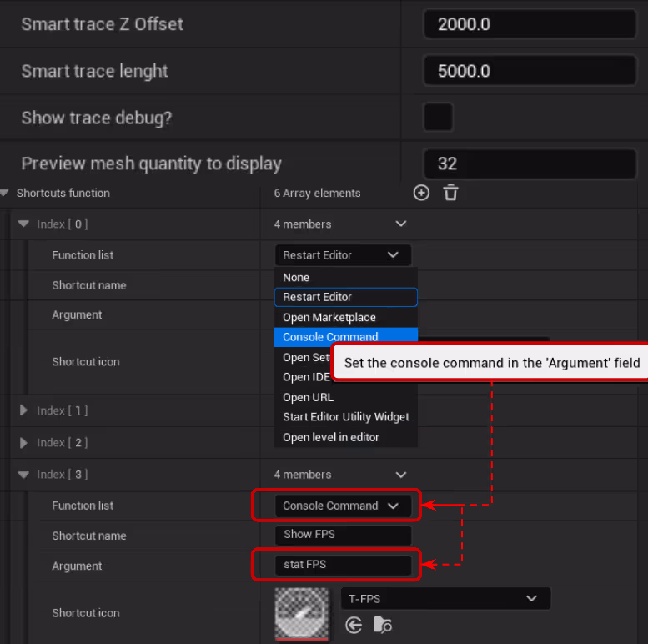The height and width of the screenshot is (644, 648).
Task: Choose Open URL option
Action: pos(345,397)
